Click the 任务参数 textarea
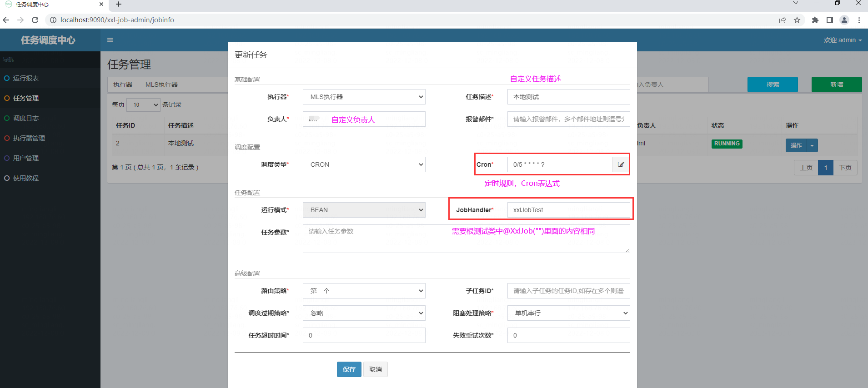 point(467,239)
